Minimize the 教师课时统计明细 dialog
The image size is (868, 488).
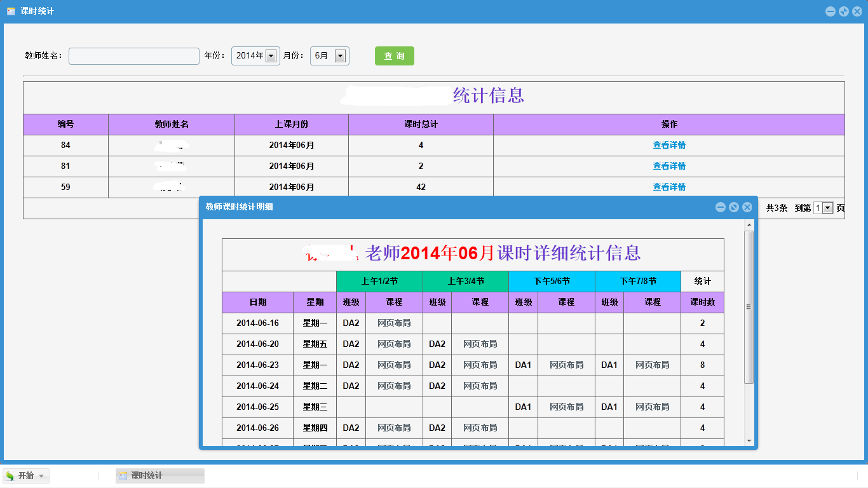click(721, 207)
